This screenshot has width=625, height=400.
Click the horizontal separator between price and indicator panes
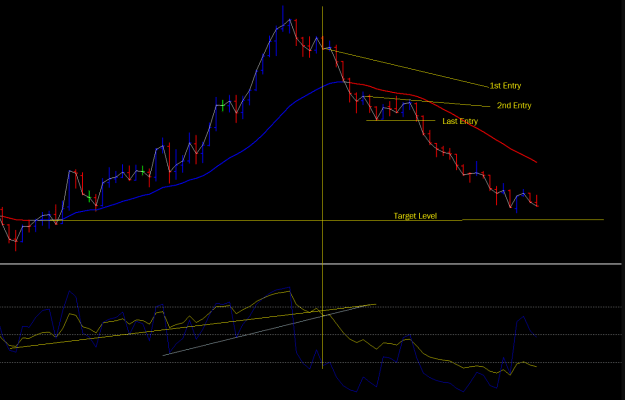click(x=311, y=264)
